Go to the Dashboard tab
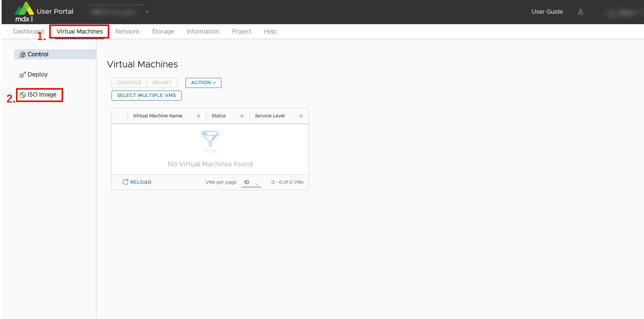Viewport: 644px width, 319px height. pos(28,32)
